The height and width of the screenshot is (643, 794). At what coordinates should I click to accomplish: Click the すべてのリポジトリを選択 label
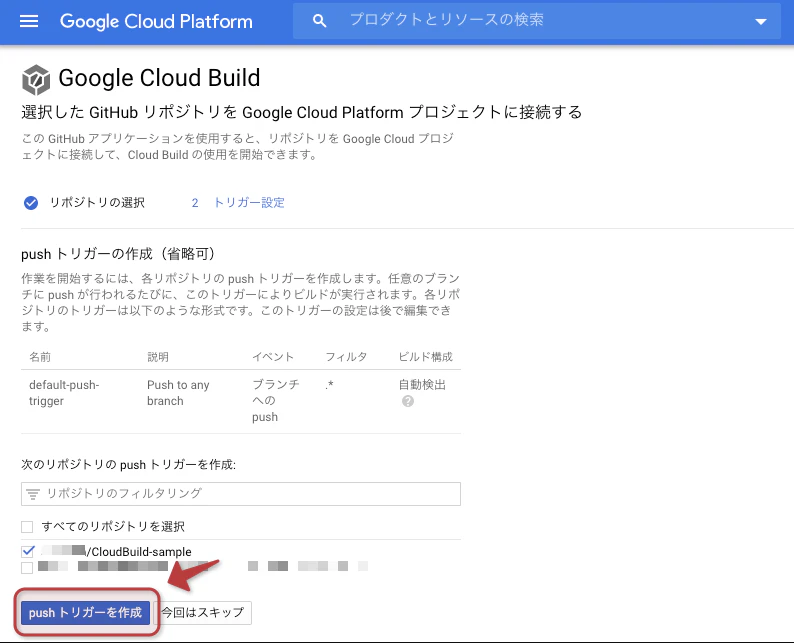point(113,527)
